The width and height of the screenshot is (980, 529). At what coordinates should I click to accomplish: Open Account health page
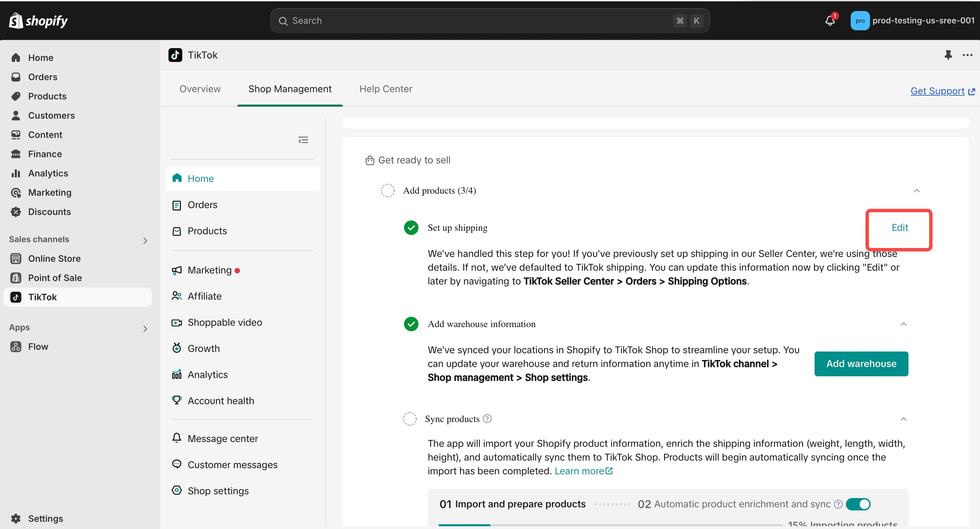tap(221, 401)
